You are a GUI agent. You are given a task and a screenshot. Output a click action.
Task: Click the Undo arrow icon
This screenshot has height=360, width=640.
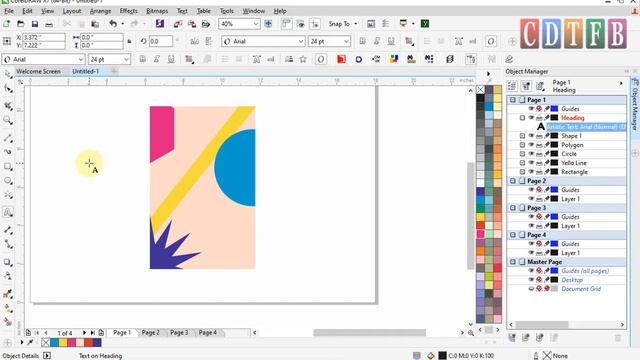tap(113, 24)
